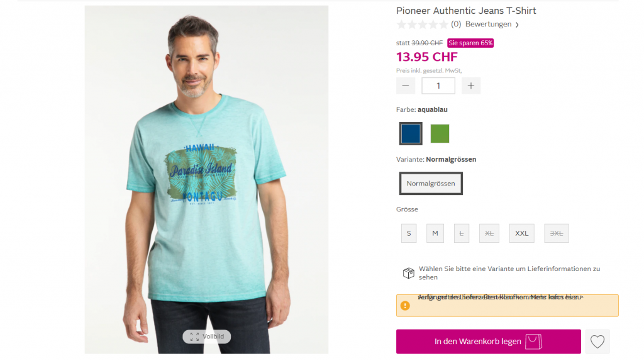Click the quantity input field
This screenshot has width=644, height=361.
(438, 86)
